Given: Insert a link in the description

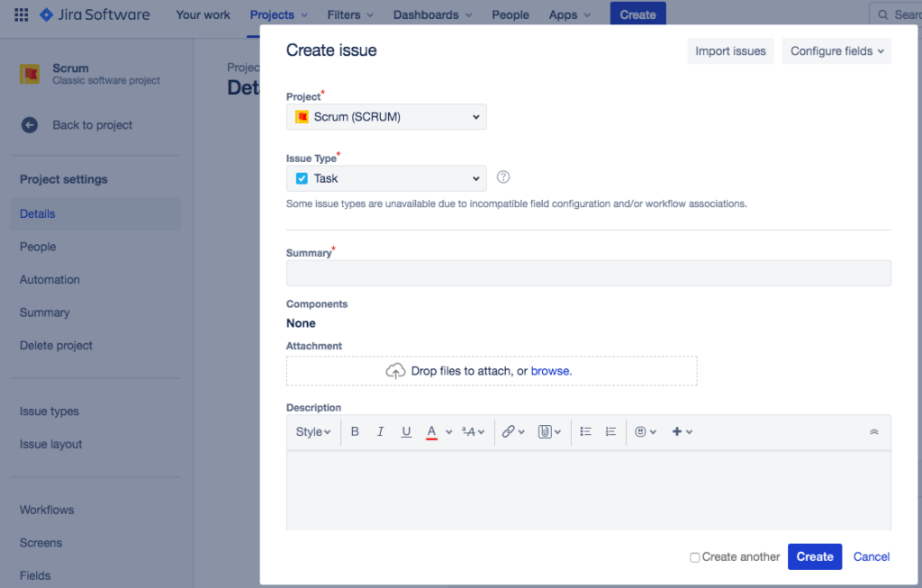Looking at the screenshot, I should point(509,431).
